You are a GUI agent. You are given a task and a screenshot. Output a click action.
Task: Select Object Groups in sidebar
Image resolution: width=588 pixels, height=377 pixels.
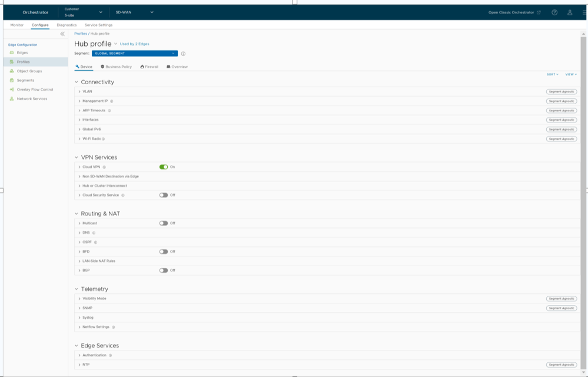click(29, 71)
